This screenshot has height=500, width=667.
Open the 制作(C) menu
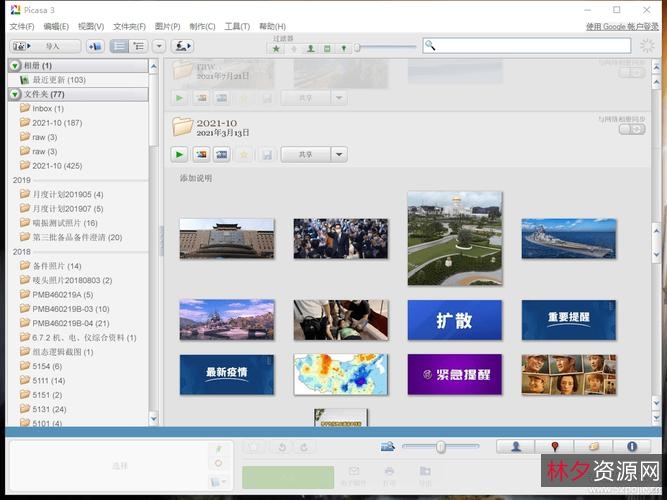[x=202, y=26]
